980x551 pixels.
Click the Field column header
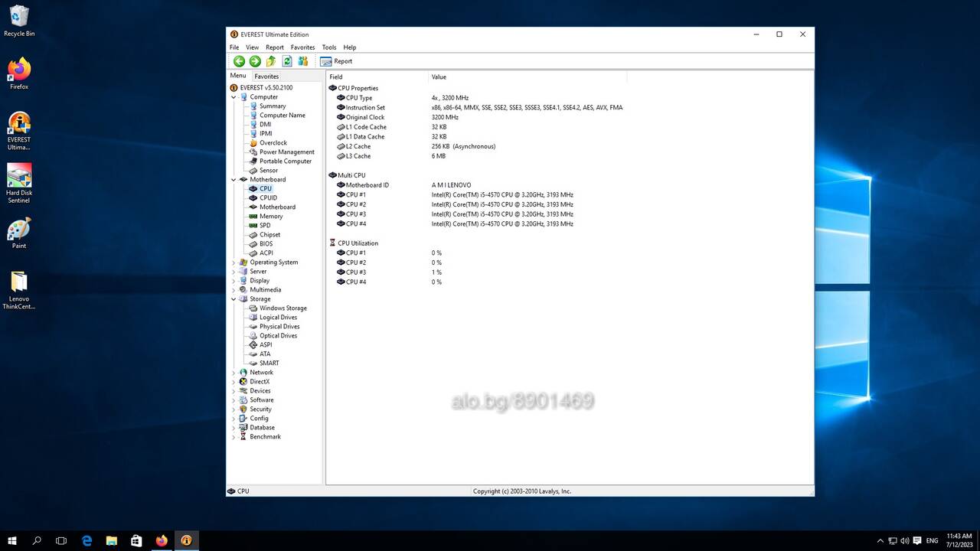click(377, 77)
